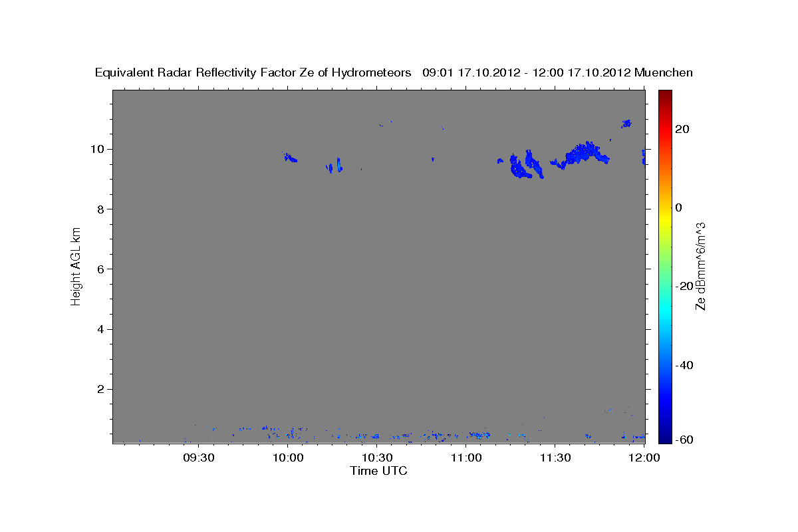Pick the dark blue bottom of the colorbar

click(x=664, y=438)
